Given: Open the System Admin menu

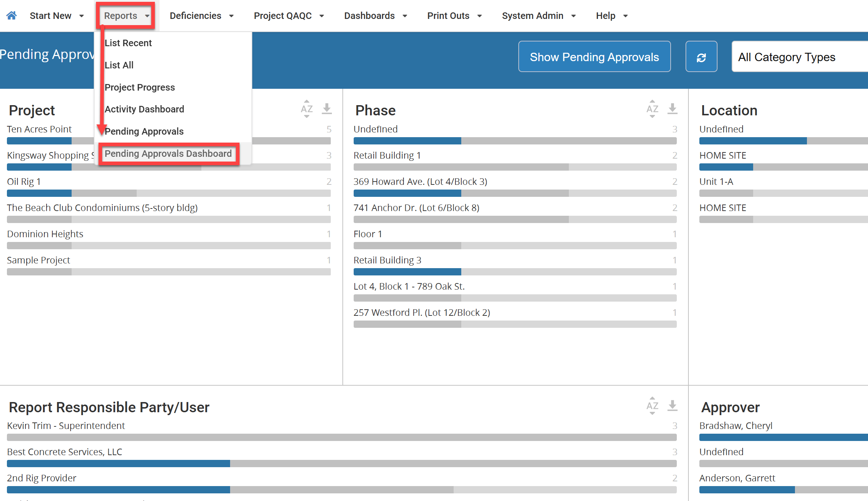Looking at the screenshot, I should coord(539,16).
